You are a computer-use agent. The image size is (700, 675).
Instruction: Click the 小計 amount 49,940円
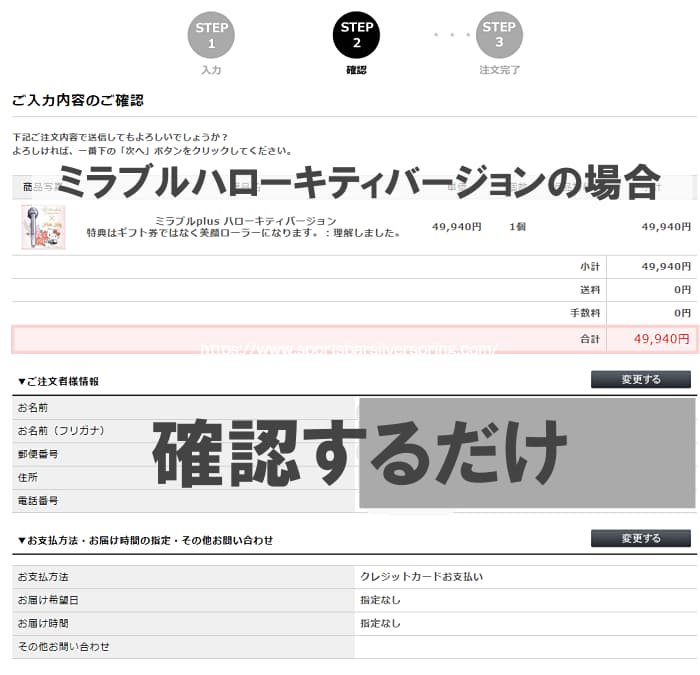(x=666, y=267)
